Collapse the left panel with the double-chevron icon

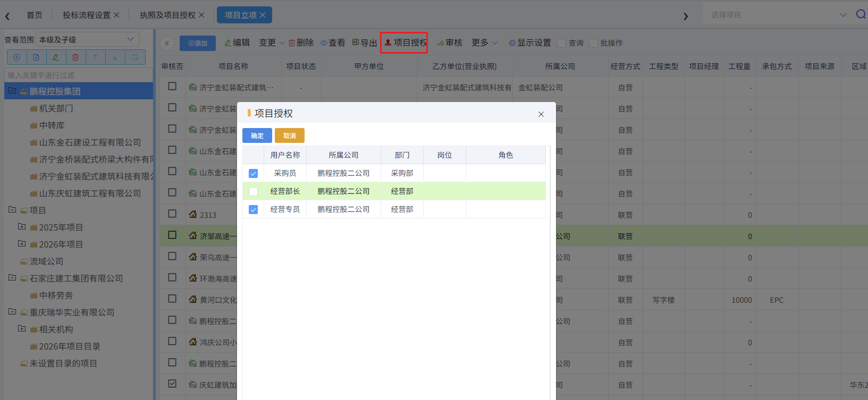(x=167, y=44)
